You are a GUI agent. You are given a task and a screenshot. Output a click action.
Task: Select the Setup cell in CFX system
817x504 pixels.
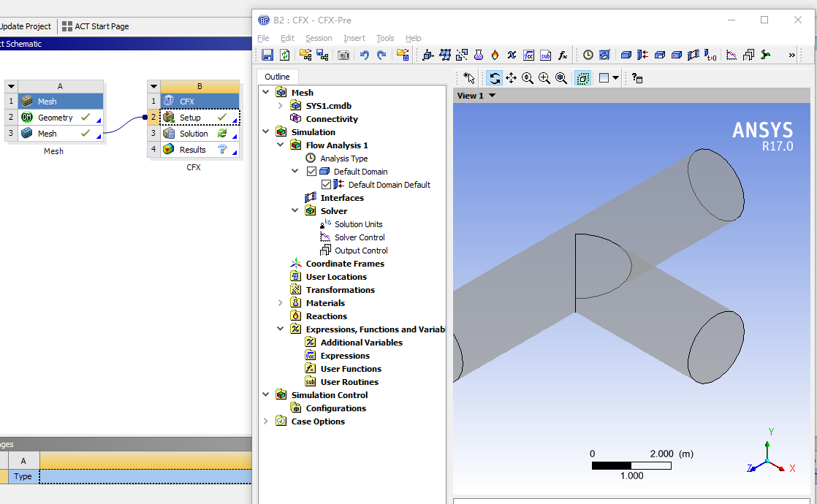pyautogui.click(x=200, y=118)
